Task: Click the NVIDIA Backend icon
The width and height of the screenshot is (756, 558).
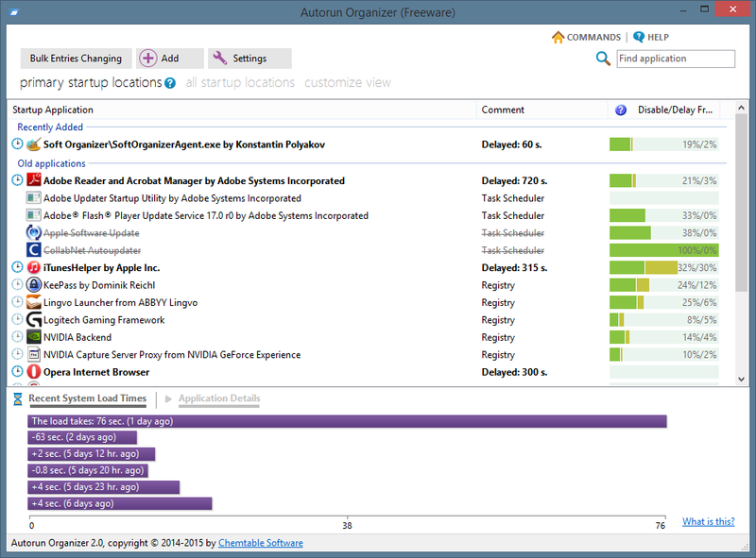Action: (x=34, y=337)
